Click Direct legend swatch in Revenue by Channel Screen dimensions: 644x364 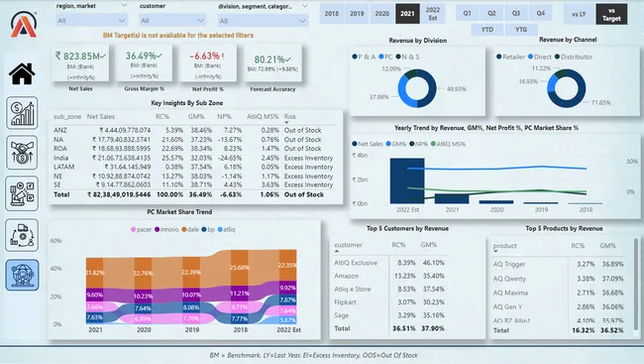point(531,57)
